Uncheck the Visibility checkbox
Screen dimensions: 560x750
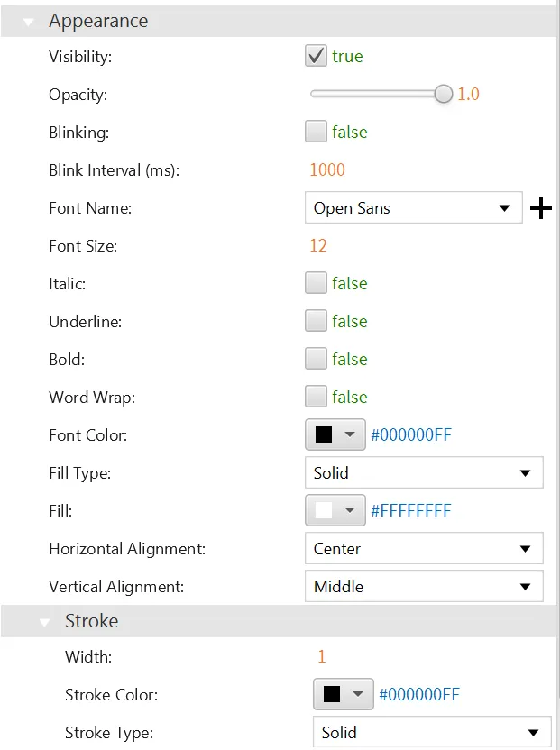tap(316, 57)
